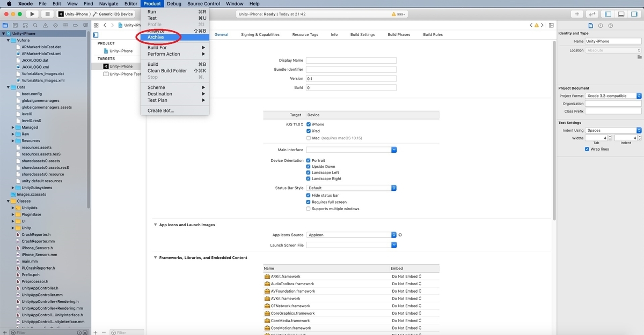This screenshot has width=644, height=335.
Task: Enable the Mac device checkbox
Action: tap(309, 138)
